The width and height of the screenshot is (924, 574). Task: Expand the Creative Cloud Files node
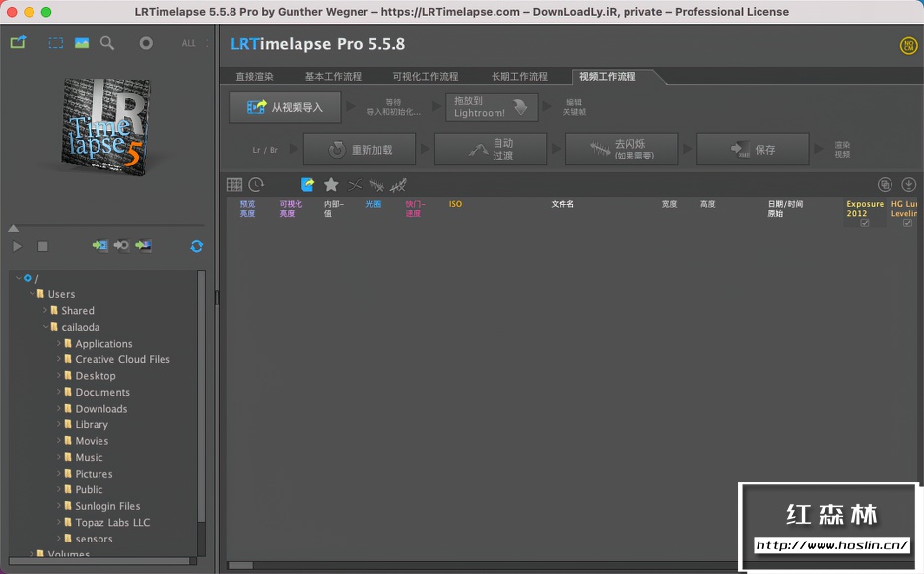point(59,358)
